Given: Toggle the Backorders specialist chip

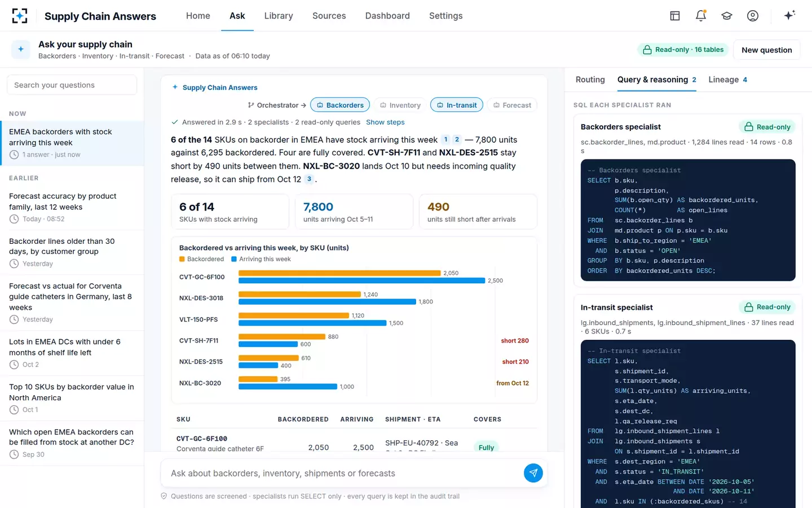Looking at the screenshot, I should [x=340, y=105].
